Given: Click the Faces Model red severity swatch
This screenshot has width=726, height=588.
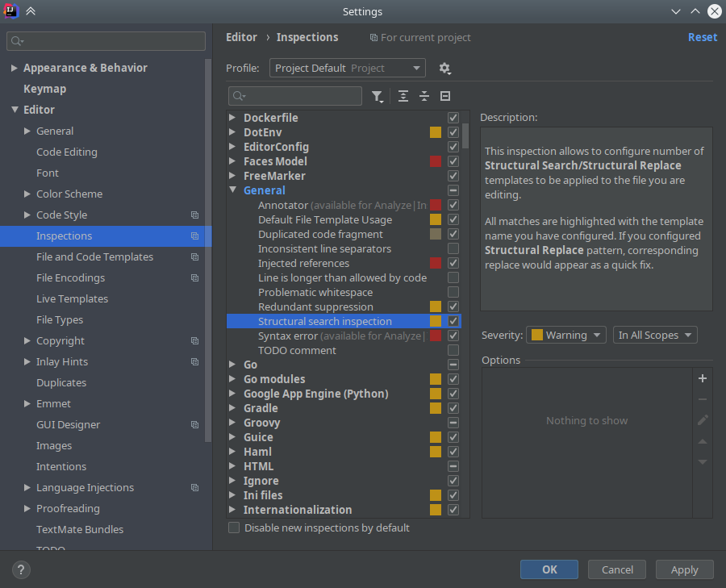Looking at the screenshot, I should pyautogui.click(x=436, y=161).
